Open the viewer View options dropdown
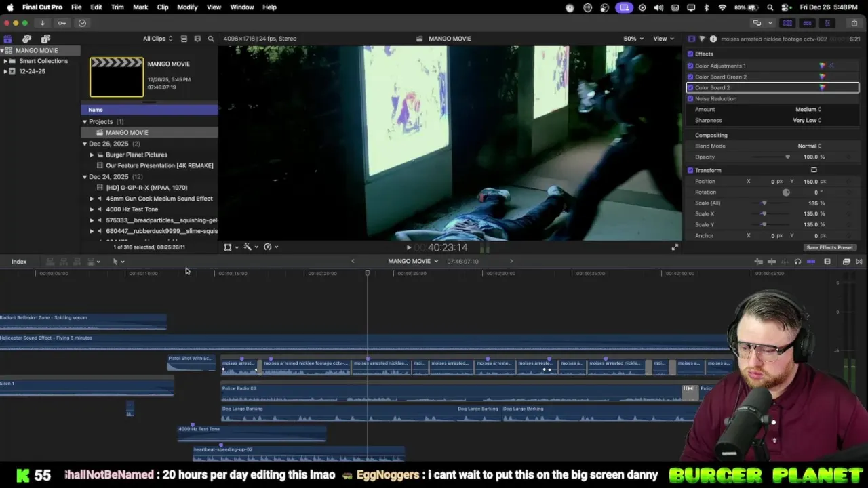868x488 pixels. click(663, 39)
